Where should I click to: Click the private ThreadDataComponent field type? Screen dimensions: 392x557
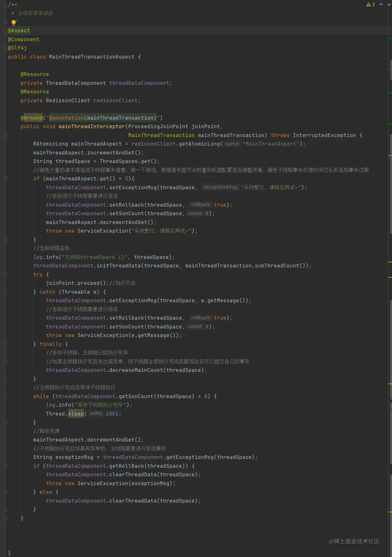[x=76, y=83]
